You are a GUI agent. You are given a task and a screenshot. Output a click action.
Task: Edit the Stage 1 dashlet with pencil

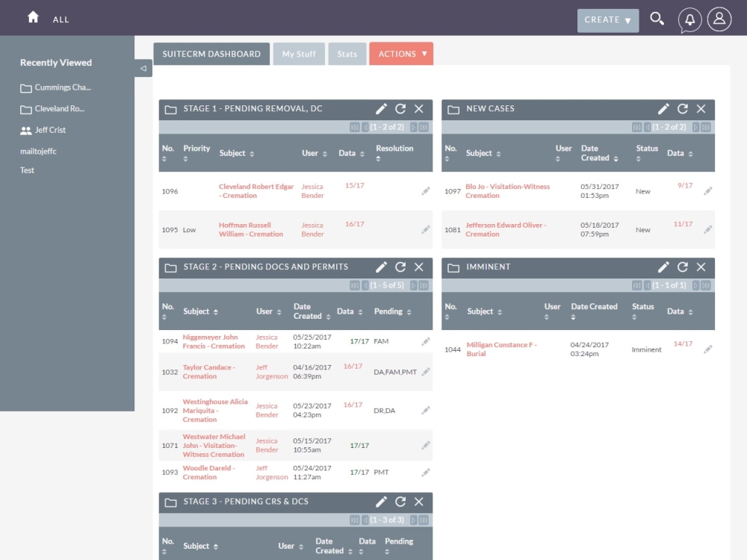381,109
